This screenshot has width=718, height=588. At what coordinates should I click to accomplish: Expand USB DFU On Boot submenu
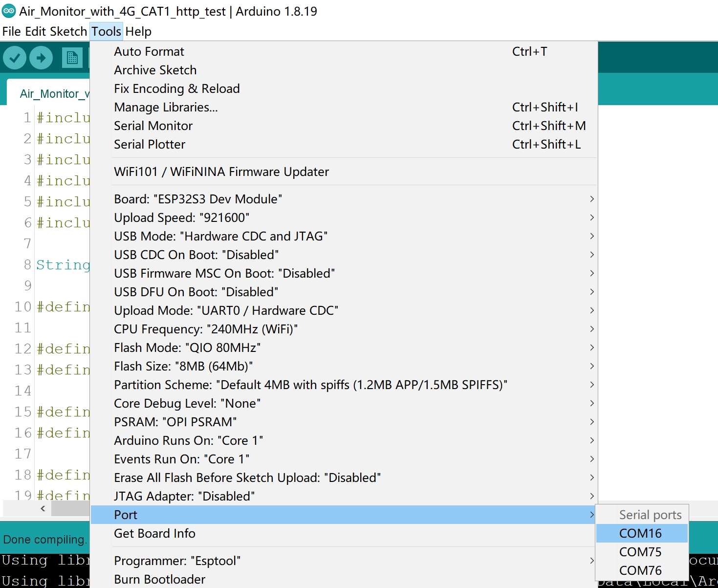[x=344, y=292]
